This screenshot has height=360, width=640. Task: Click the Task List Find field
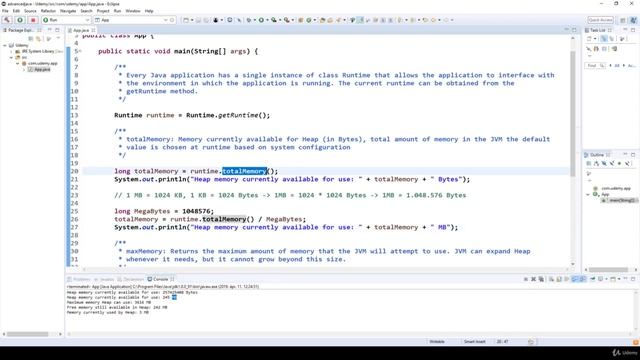pos(595,65)
